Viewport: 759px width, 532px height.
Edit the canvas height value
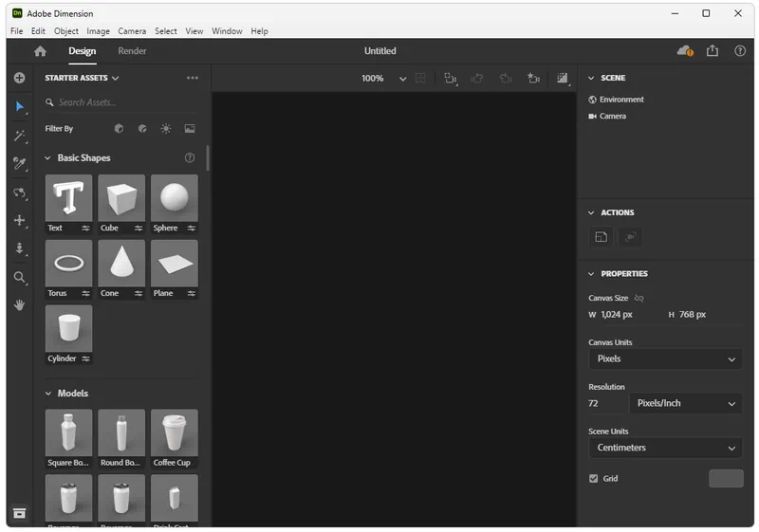pos(693,315)
